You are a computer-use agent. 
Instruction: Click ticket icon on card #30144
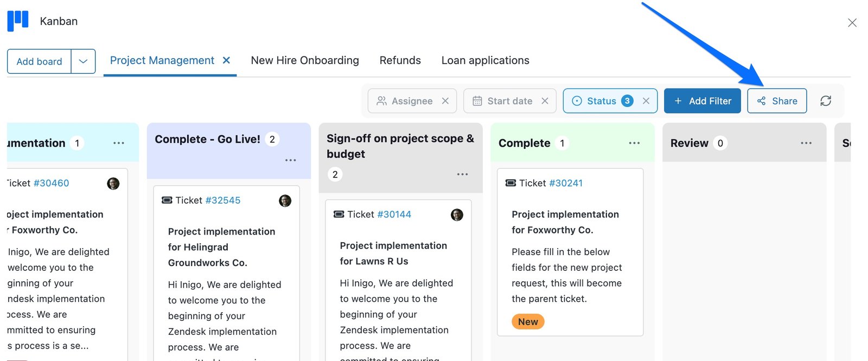(339, 214)
